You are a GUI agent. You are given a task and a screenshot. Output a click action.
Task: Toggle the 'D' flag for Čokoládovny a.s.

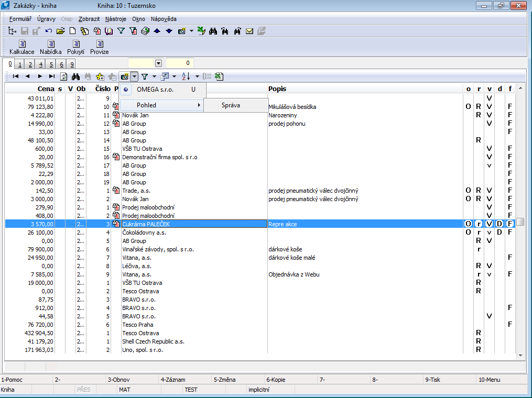pos(500,233)
